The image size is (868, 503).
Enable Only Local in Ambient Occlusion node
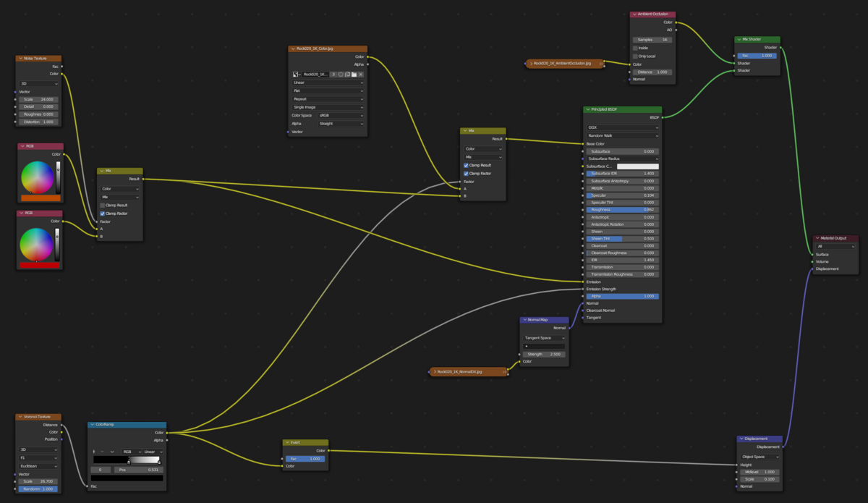[636, 56]
